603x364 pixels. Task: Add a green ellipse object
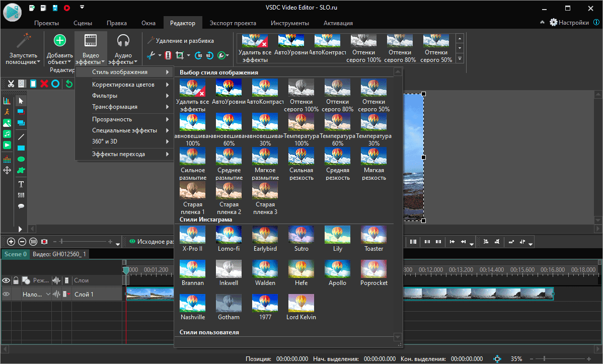click(21, 159)
